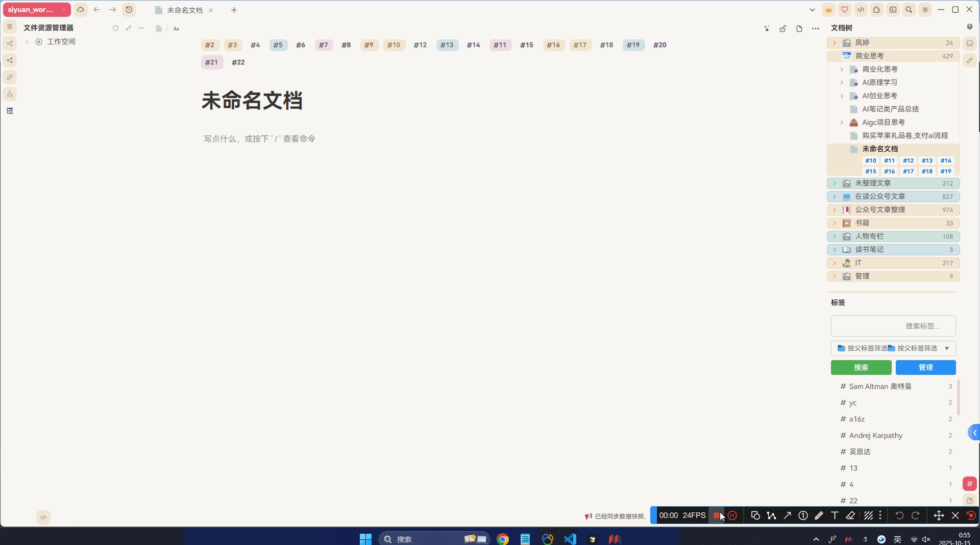This screenshot has height=545, width=980.
Task: Open the document more-options menu
Action: point(815,29)
